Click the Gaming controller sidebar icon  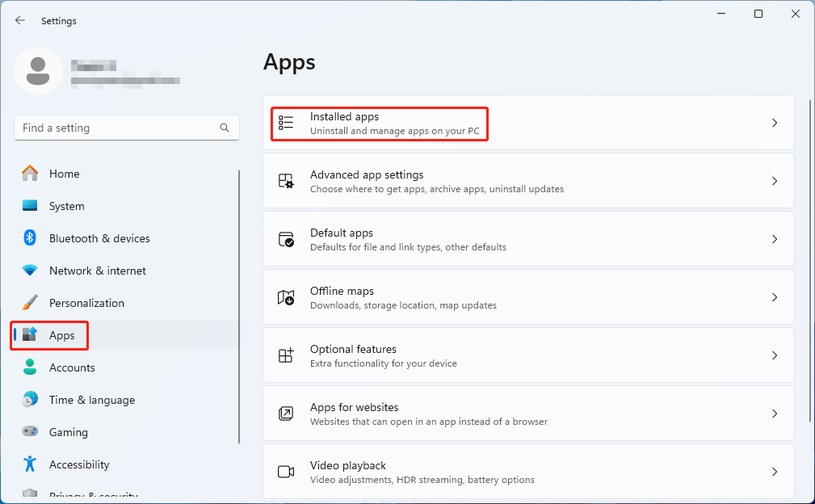[31, 432]
